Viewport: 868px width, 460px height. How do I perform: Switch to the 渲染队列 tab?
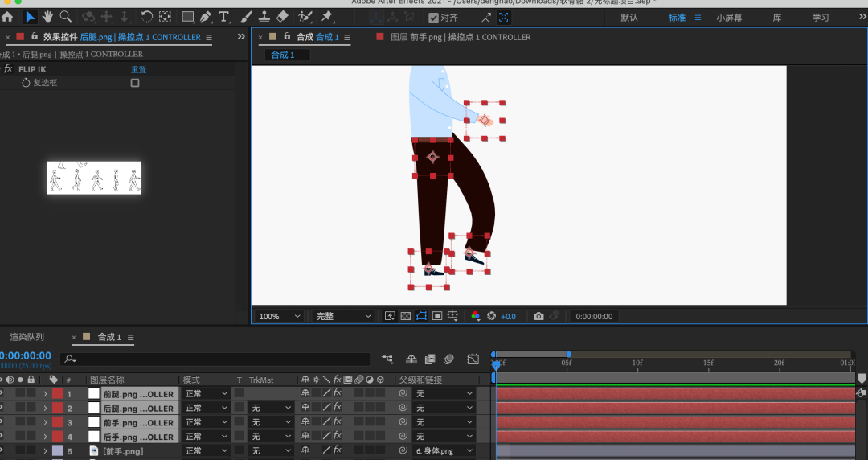click(x=27, y=337)
